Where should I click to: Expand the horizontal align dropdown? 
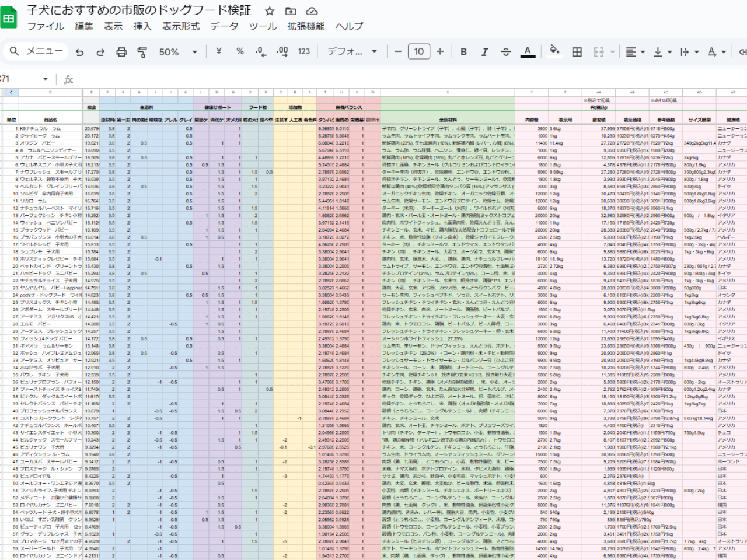[643, 52]
